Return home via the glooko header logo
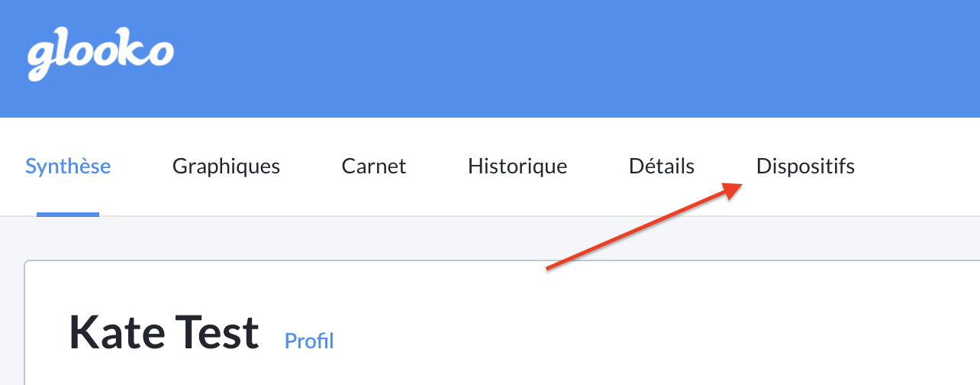This screenshot has width=980, height=385. coord(100,57)
